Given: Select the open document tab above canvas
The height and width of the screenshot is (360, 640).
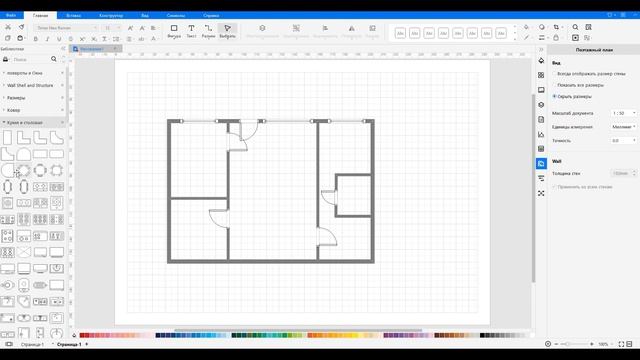Looking at the screenshot, I should click(x=95, y=49).
